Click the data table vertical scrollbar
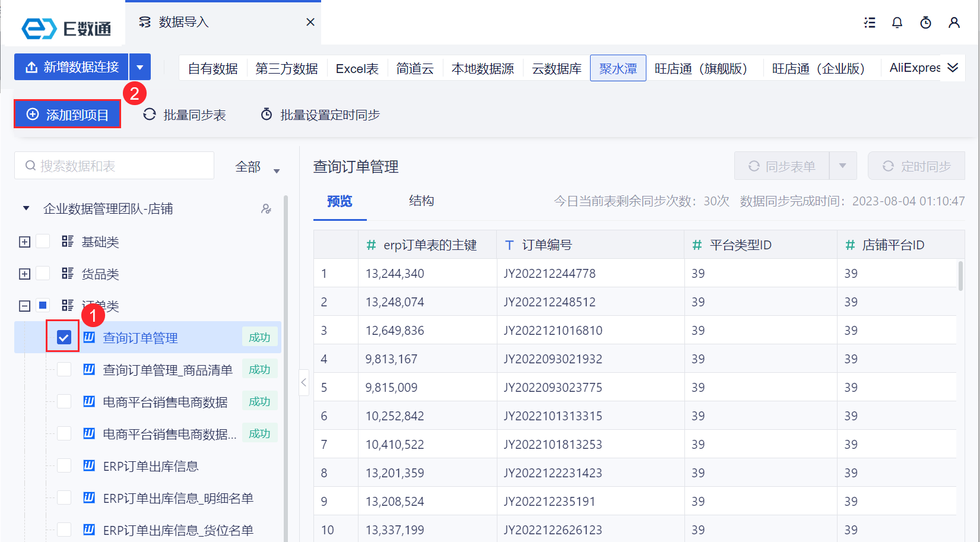 point(960,276)
